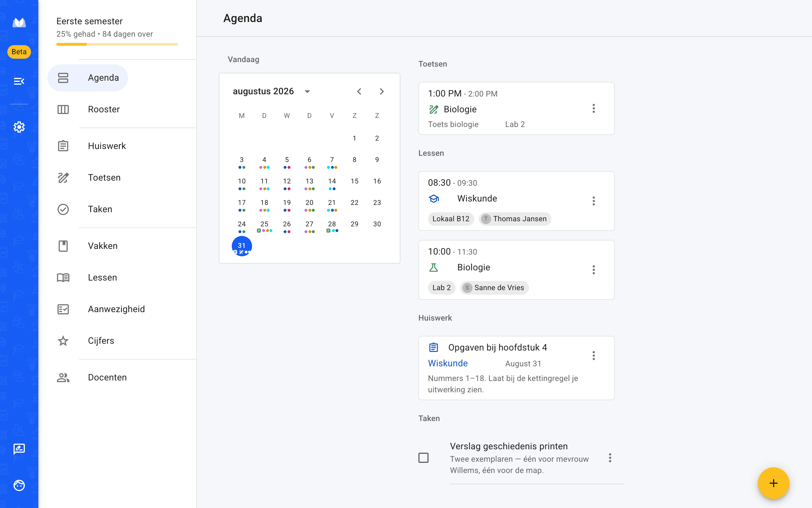Open Taken menu item
Screen dimensions: 812x508
100,209
